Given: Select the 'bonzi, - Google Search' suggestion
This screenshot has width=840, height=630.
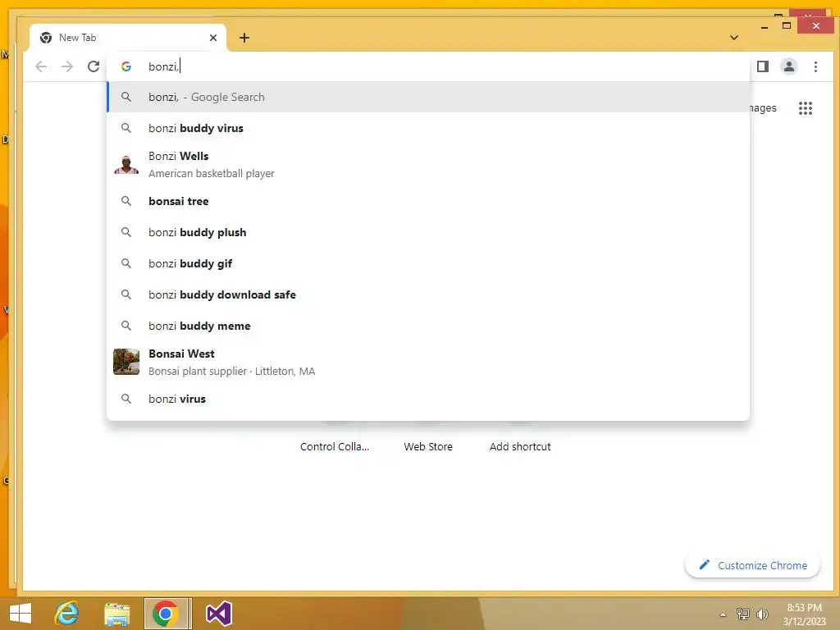Looking at the screenshot, I should tap(428, 97).
